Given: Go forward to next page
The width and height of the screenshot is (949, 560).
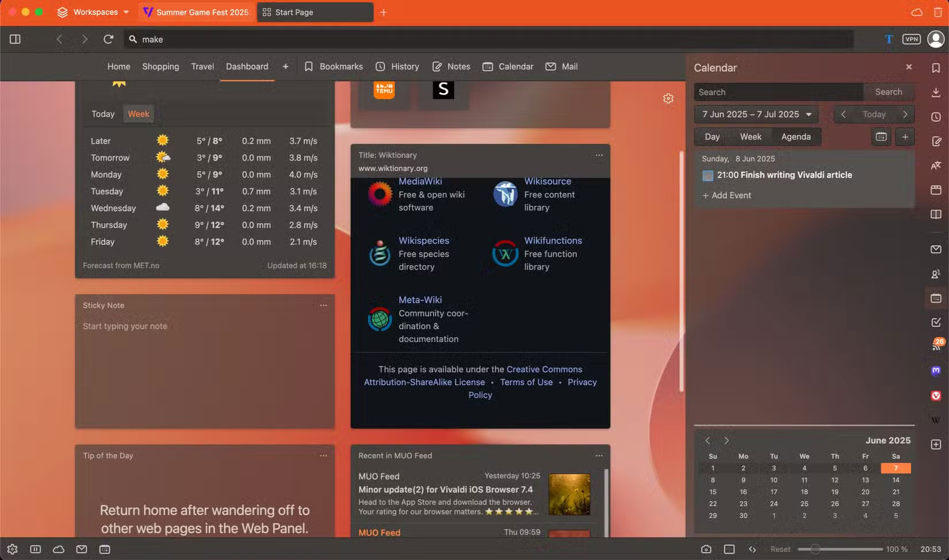Looking at the screenshot, I should tap(85, 39).
